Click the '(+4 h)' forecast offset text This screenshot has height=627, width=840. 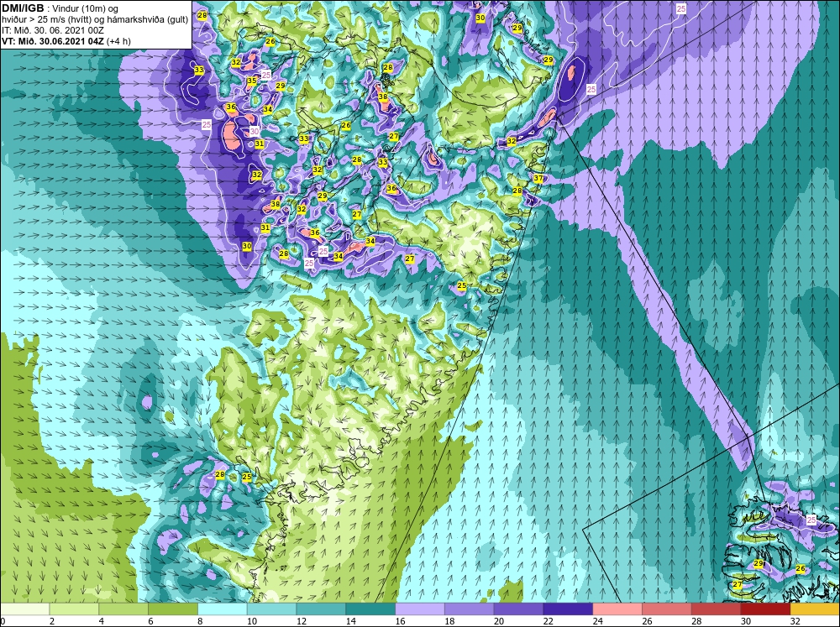pos(119,41)
